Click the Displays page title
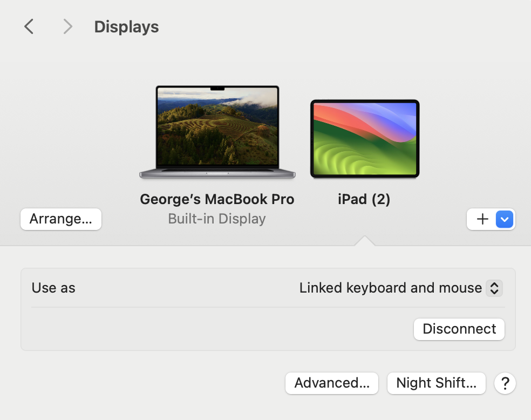 coord(126,27)
